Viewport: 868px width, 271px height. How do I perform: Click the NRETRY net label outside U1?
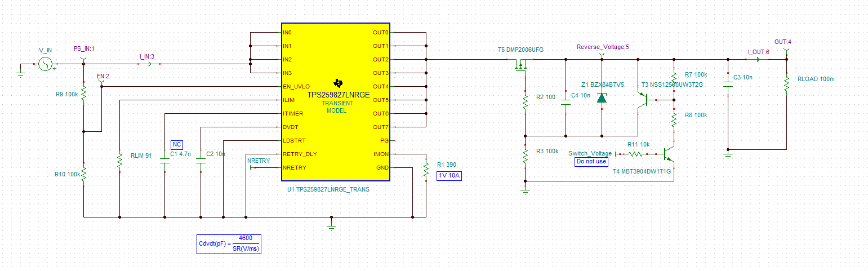coord(259,161)
